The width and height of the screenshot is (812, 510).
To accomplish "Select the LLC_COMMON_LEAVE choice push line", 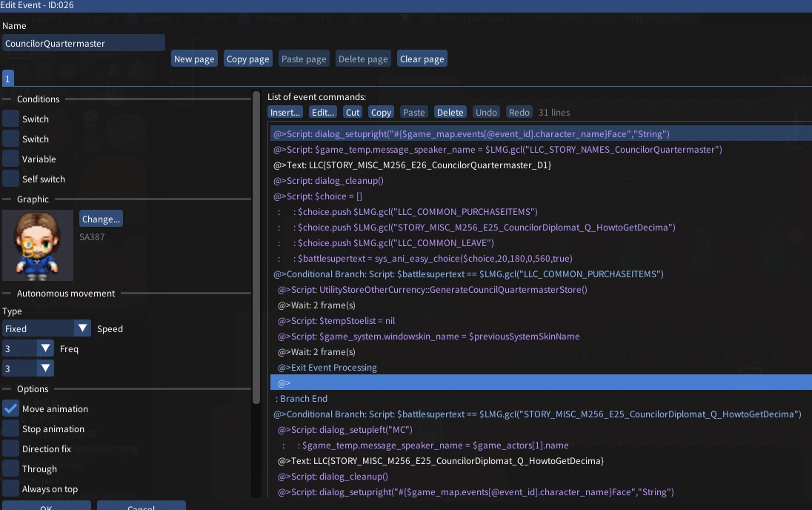I will tap(541, 242).
